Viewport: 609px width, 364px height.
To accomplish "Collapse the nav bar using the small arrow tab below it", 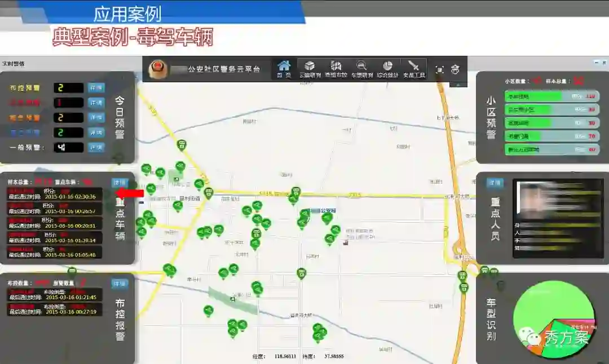I will pos(458,84).
